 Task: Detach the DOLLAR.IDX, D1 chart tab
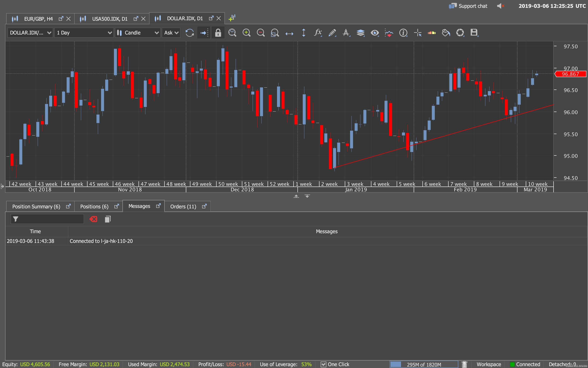pyautogui.click(x=211, y=18)
